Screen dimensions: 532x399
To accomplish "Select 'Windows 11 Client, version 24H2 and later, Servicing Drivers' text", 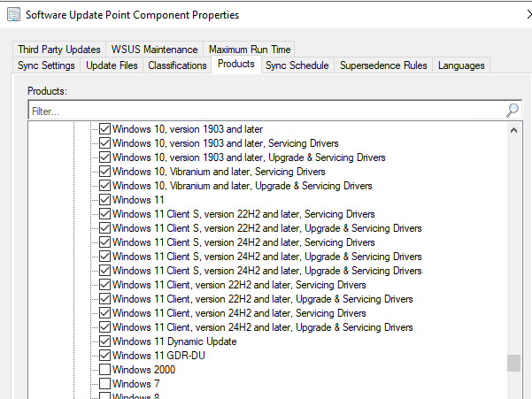I will tap(239, 313).
